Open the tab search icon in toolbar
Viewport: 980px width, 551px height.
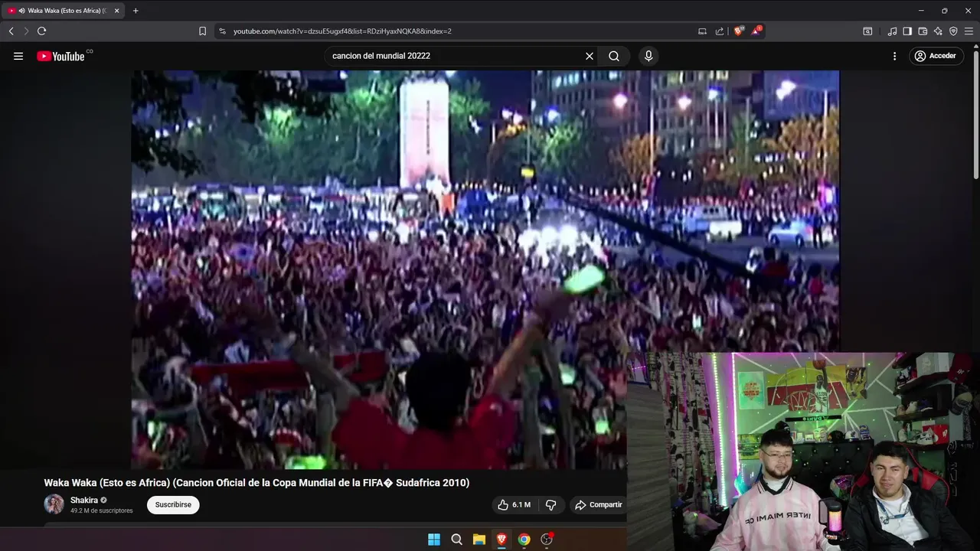867,31
